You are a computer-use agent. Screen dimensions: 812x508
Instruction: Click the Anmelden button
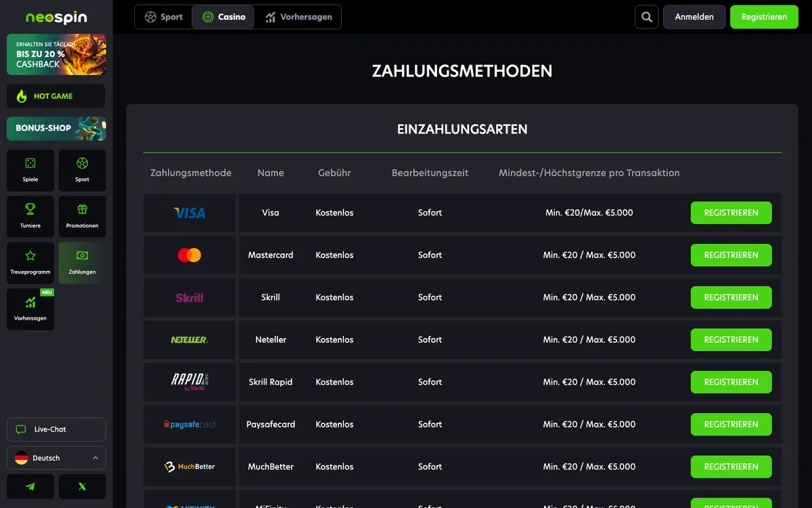pos(694,17)
